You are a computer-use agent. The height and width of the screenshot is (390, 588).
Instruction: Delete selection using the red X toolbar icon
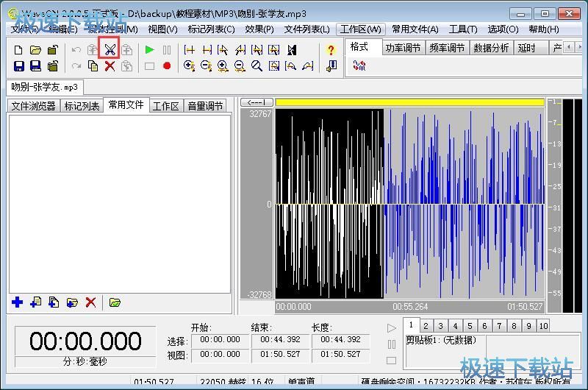point(110,66)
